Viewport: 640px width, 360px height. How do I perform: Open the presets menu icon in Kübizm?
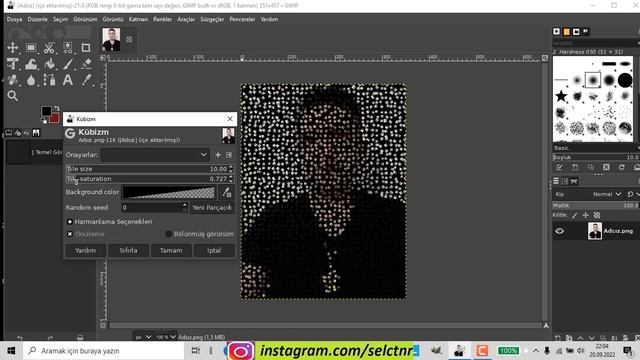coord(229,155)
